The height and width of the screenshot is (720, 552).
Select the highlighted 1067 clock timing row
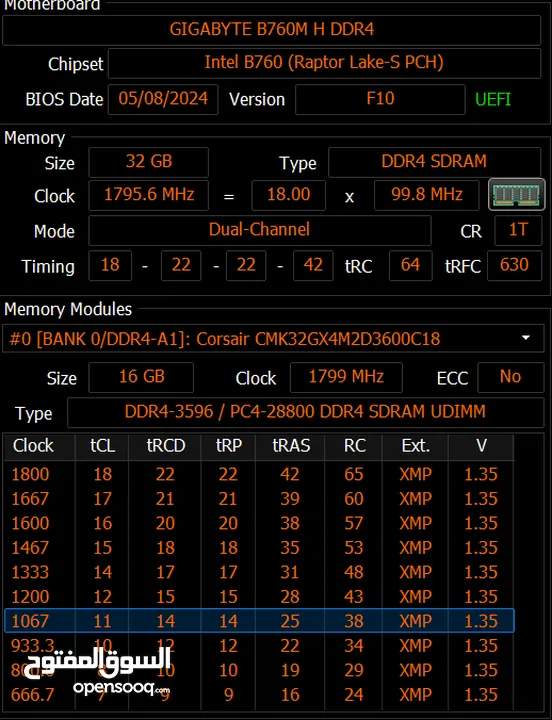tap(259, 621)
